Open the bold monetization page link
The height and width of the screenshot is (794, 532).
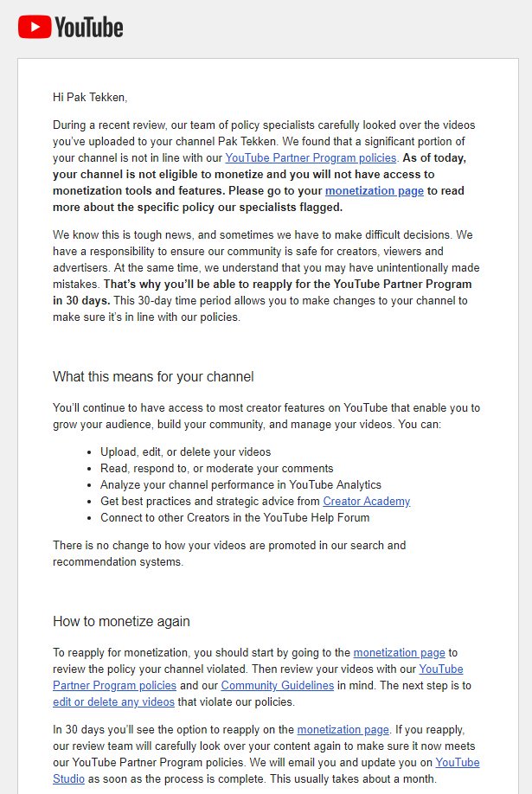(x=375, y=191)
